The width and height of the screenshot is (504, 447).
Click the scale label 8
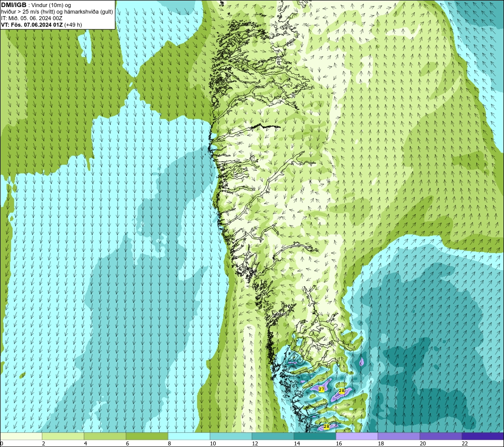[169, 444]
